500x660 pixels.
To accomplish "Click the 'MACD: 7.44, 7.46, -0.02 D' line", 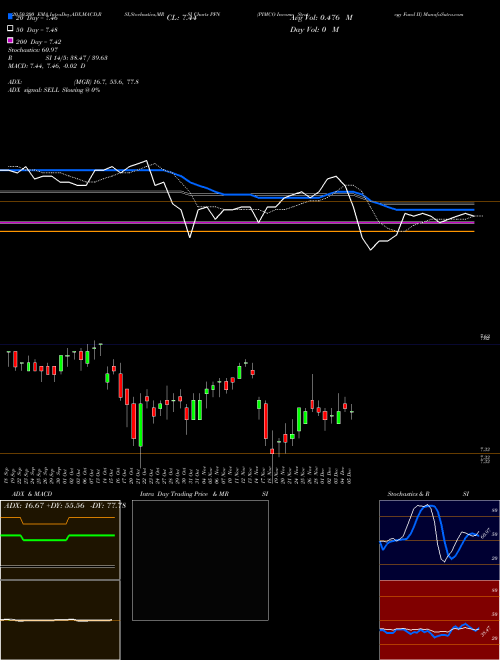I will 47,66.
